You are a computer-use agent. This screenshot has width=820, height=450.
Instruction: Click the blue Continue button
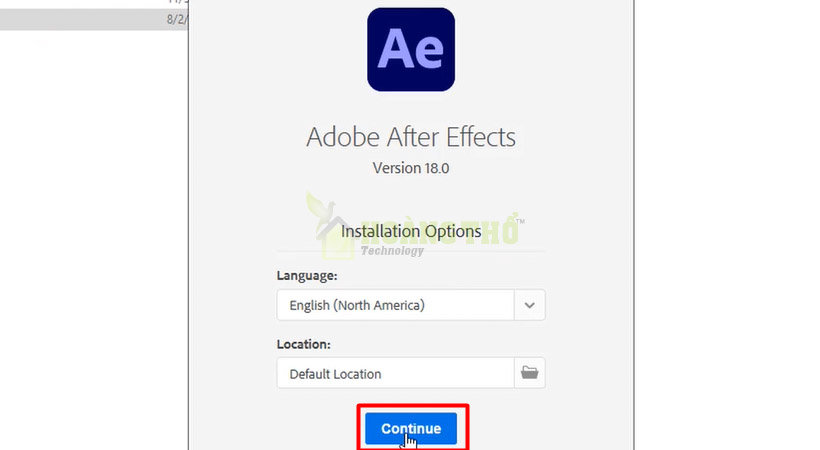pos(411,429)
